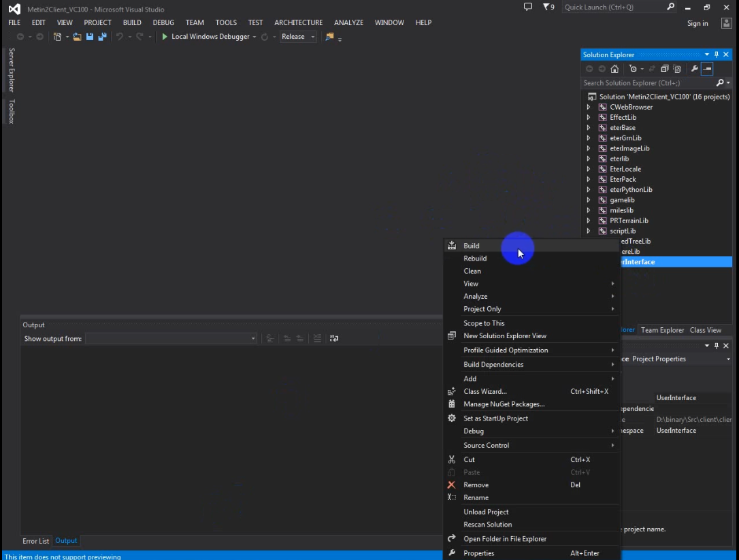739x560 pixels.
Task: Select the PRTerrainLib project
Action: coord(629,220)
